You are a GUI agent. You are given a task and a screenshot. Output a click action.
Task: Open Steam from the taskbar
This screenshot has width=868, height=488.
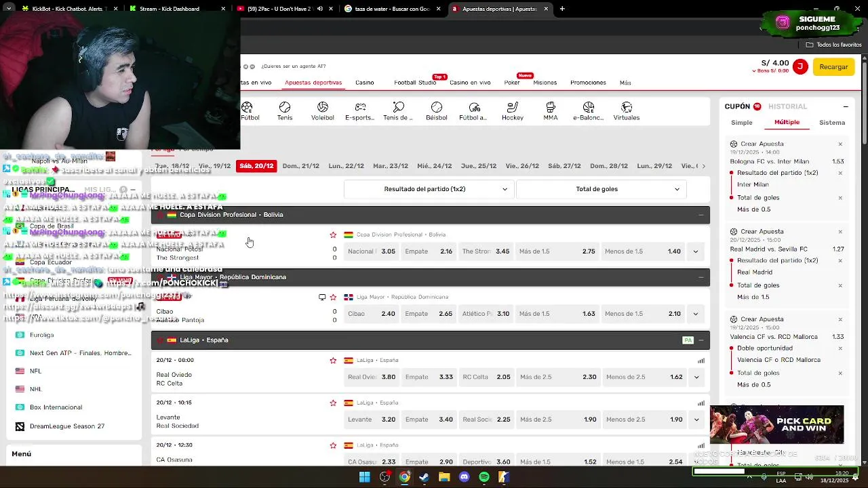point(424,477)
